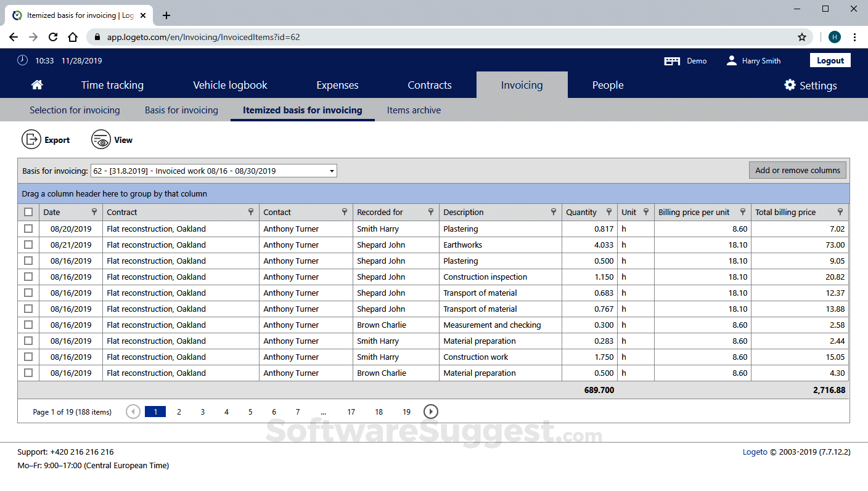Open the Basis for invoicing dropdown
Viewport: 868px width, 491px height.
click(x=332, y=171)
